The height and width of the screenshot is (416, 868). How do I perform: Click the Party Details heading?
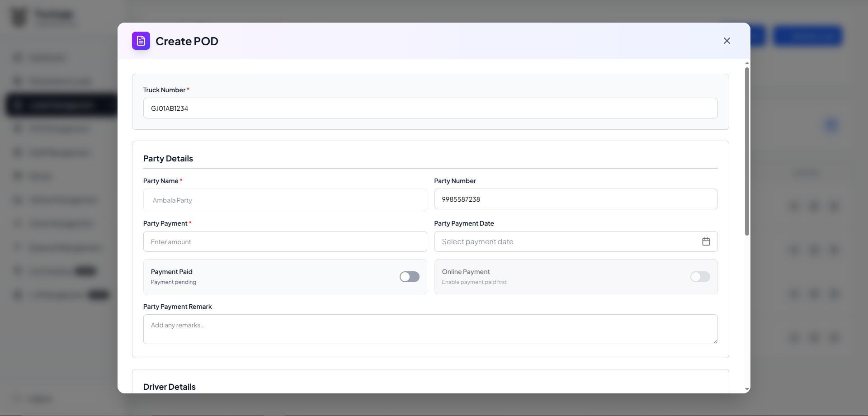pyautogui.click(x=168, y=159)
